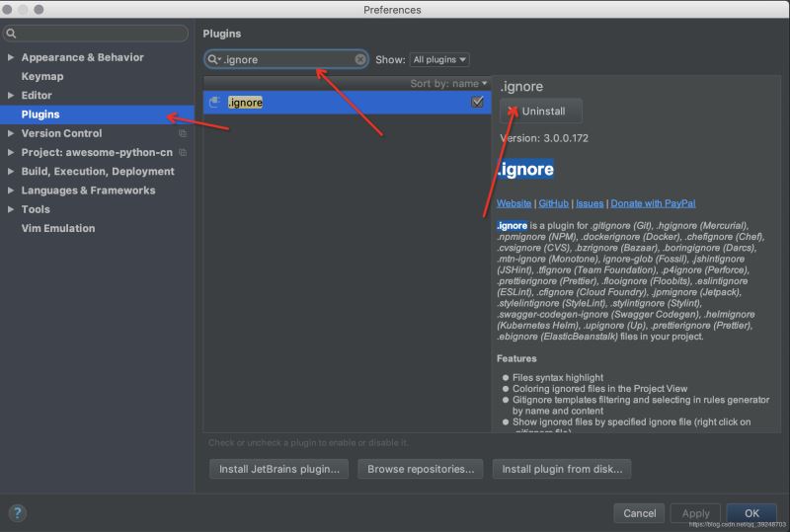Focus the plugin search input containing .ignore
The image size is (790, 532).
[x=286, y=59]
